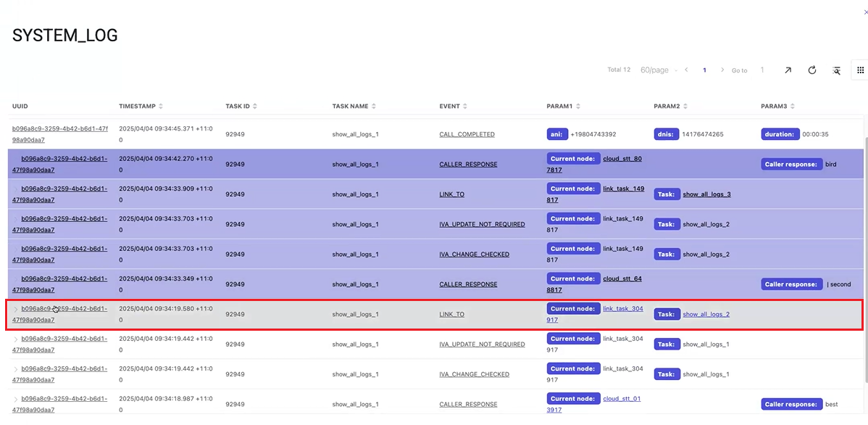The height and width of the screenshot is (425, 868).
Task: Sort by TASK NAME column arrows
Action: point(374,107)
